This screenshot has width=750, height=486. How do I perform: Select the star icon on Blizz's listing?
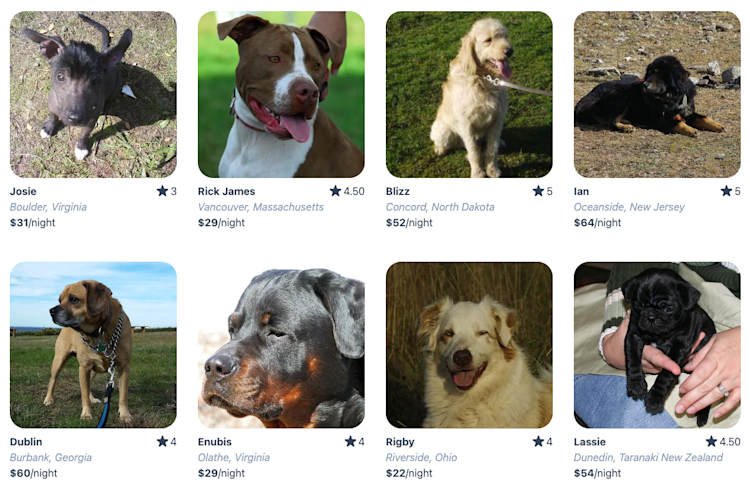coord(539,191)
